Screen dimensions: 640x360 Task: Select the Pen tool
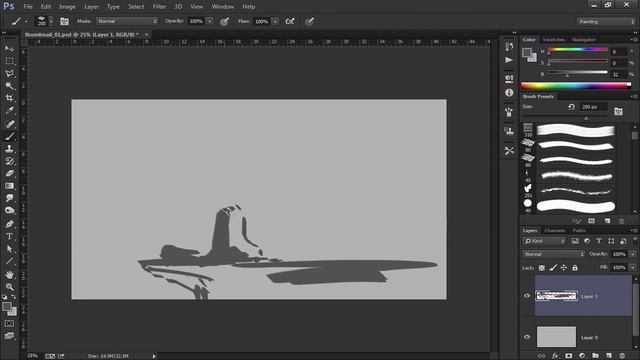[x=9, y=224]
